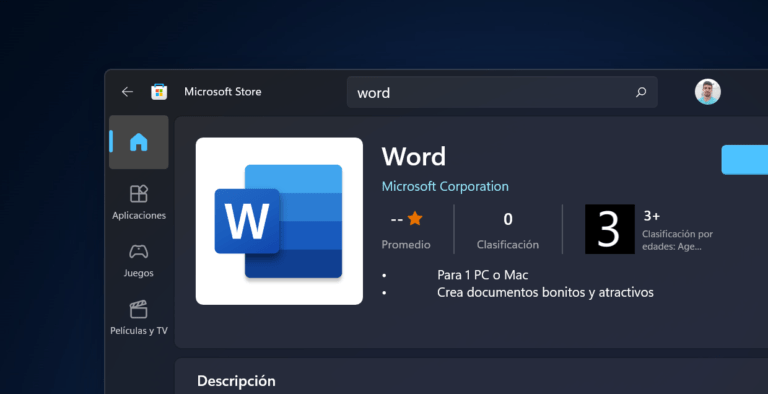This screenshot has width=768, height=394.
Task: Click the age rating 3 badge
Action: click(610, 229)
